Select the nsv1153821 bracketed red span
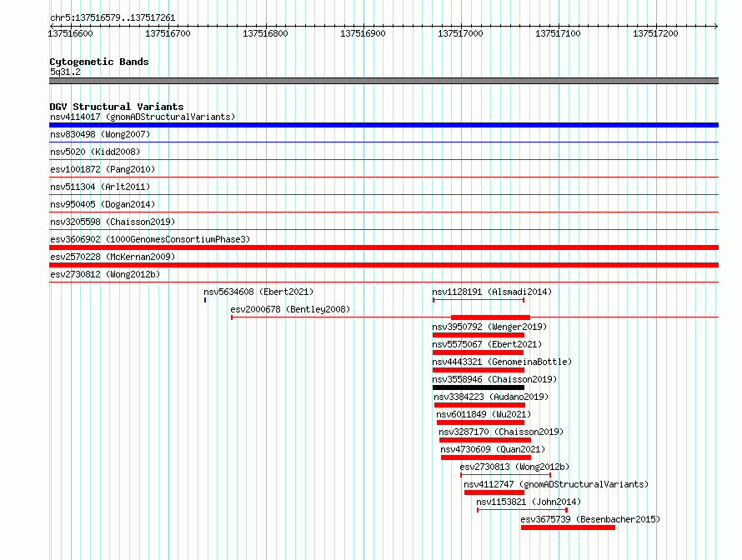Image resolution: width=742 pixels, height=560 pixels. pos(523,510)
